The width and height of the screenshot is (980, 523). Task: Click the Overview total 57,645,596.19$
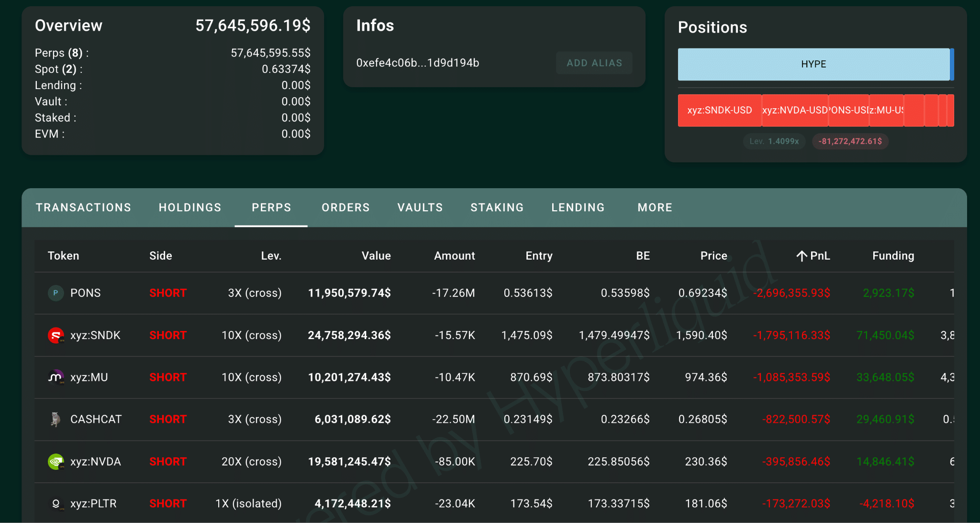pos(253,25)
